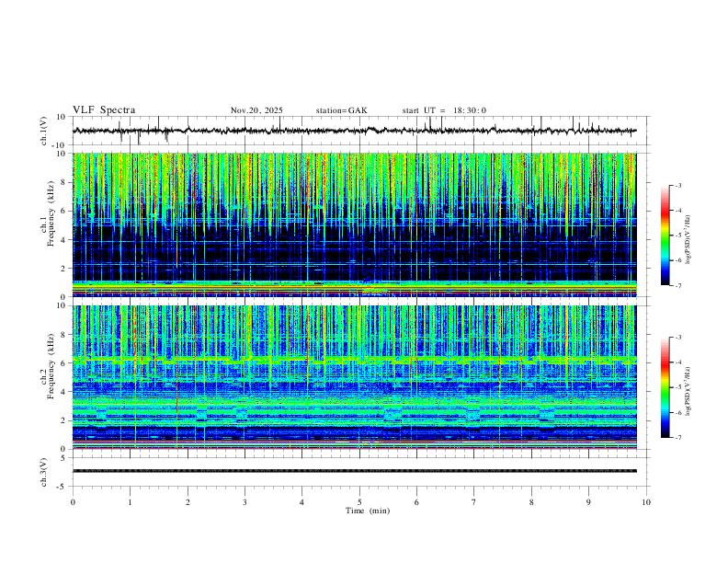Click the "4" tick on the time axis
728x563 pixels.
coord(302,502)
